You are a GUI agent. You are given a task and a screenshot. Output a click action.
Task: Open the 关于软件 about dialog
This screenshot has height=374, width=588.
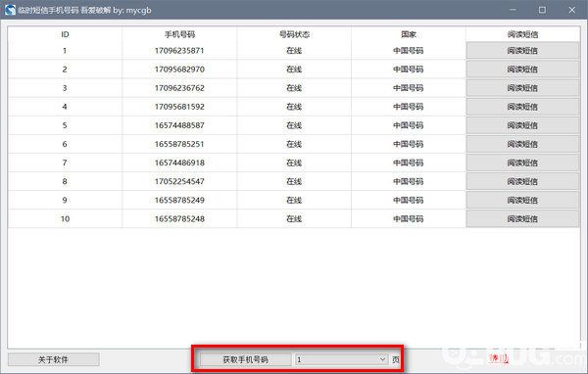(53, 359)
